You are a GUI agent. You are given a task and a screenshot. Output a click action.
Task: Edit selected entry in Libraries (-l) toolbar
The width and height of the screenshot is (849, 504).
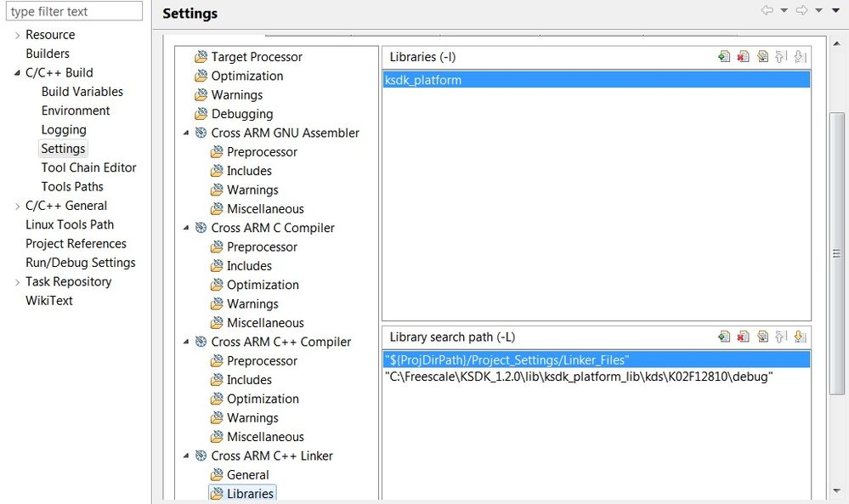click(x=762, y=56)
